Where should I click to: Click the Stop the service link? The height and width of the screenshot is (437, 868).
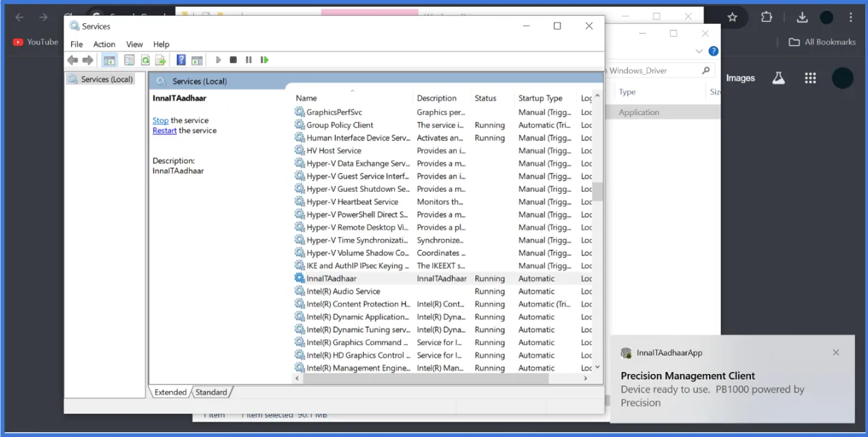[x=160, y=121]
